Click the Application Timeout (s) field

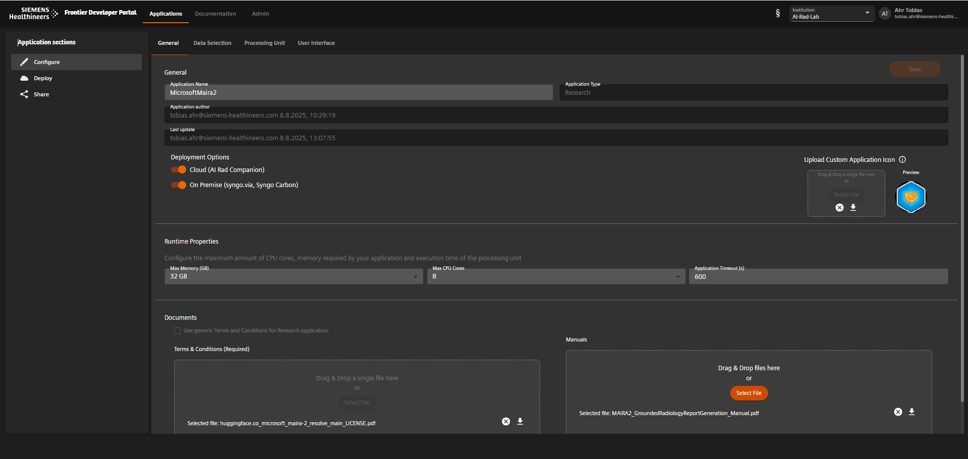pyautogui.click(x=819, y=276)
